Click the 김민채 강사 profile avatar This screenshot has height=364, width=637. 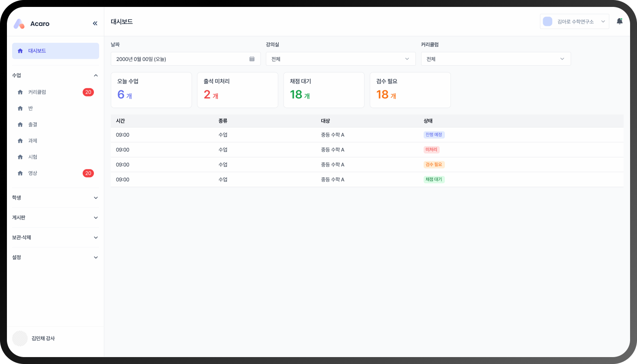(20, 338)
